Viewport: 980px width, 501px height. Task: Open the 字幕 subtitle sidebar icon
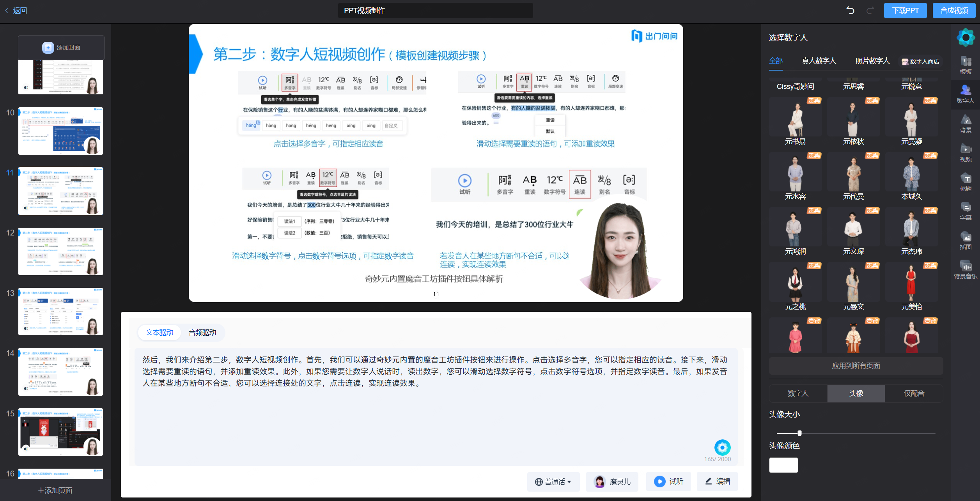(966, 211)
